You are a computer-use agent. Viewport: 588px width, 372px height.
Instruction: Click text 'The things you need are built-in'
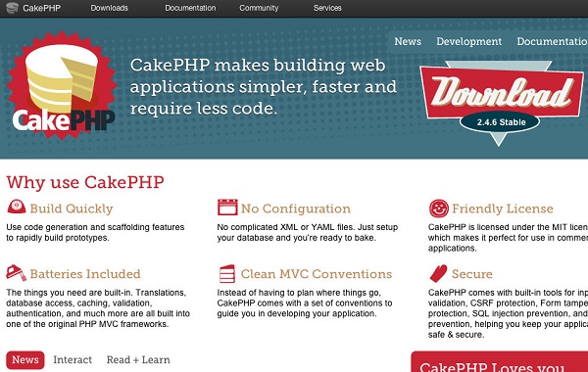[70, 292]
